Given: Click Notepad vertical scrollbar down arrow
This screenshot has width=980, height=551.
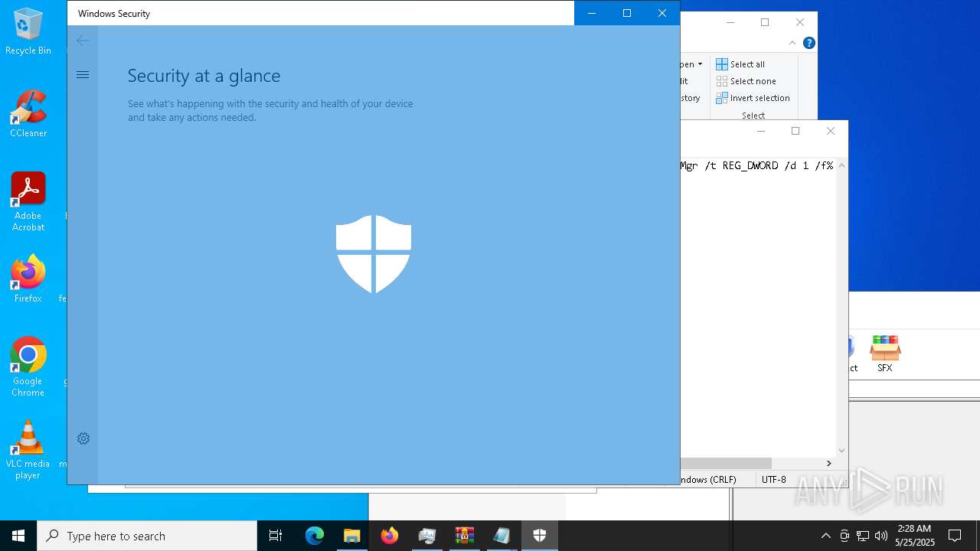Looking at the screenshot, I should coord(841,451).
